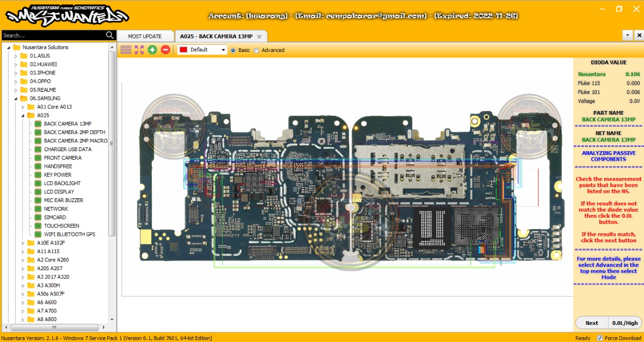
Task: Toggle Force Download checkbox
Action: pyautogui.click(x=599, y=338)
